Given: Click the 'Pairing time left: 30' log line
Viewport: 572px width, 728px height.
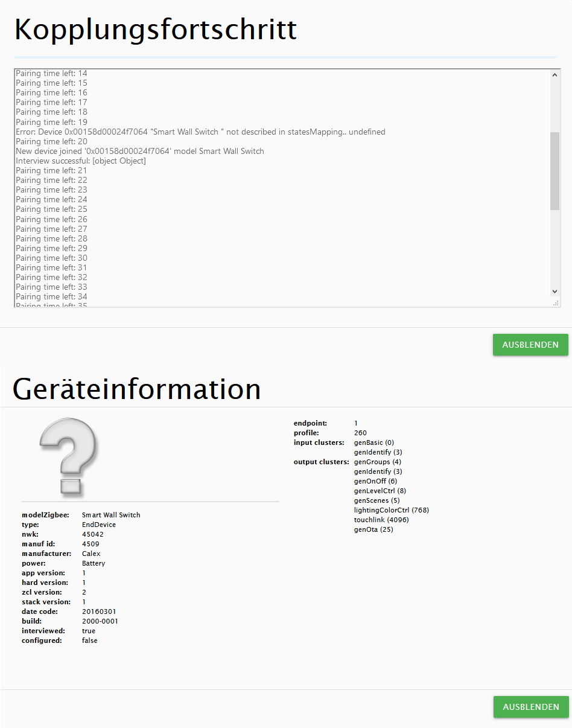Looking at the screenshot, I should (x=52, y=258).
